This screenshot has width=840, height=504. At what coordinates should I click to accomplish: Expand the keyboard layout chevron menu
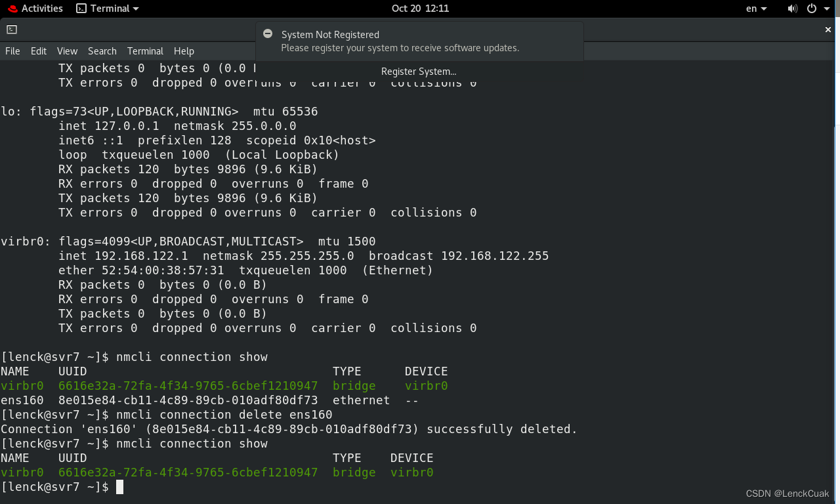tap(765, 9)
